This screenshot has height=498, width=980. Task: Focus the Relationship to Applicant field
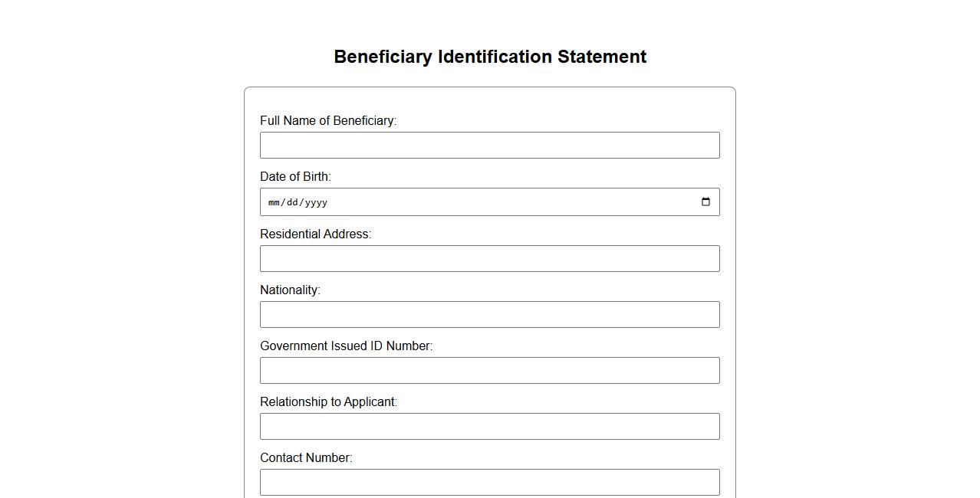[489, 427]
